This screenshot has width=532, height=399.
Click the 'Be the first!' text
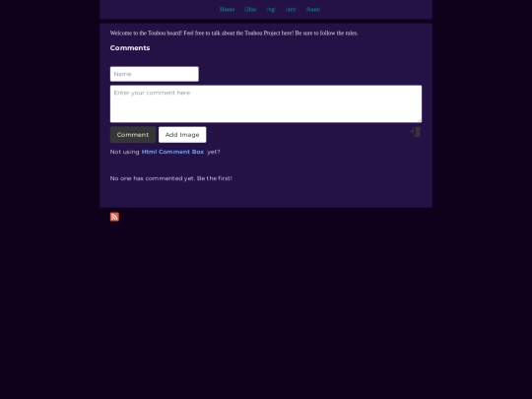(215, 178)
